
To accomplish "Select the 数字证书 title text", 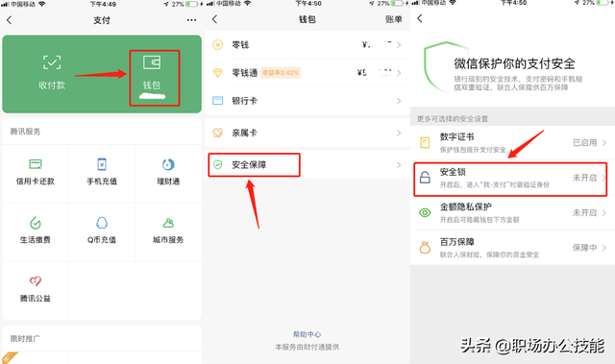I will click(457, 136).
